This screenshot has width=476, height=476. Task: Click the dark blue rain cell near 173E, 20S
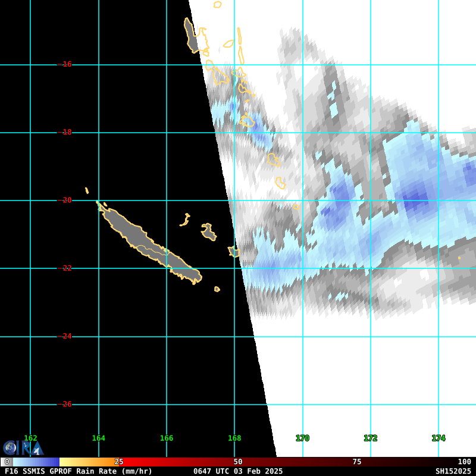pyautogui.click(x=415, y=201)
